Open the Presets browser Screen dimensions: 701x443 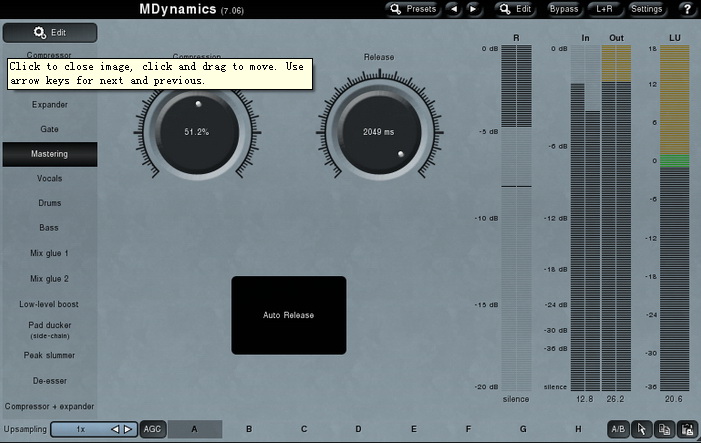coord(412,9)
